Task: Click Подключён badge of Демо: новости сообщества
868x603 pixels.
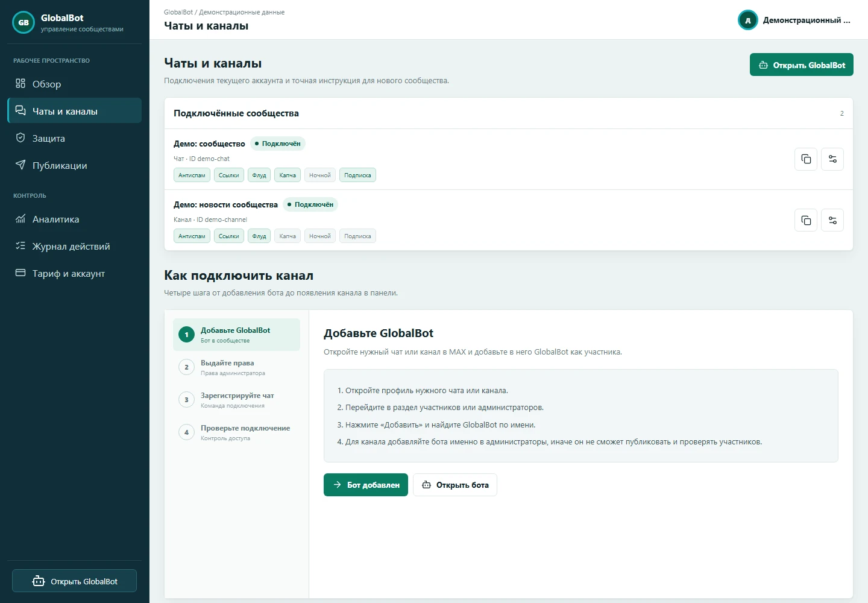Action: point(310,204)
